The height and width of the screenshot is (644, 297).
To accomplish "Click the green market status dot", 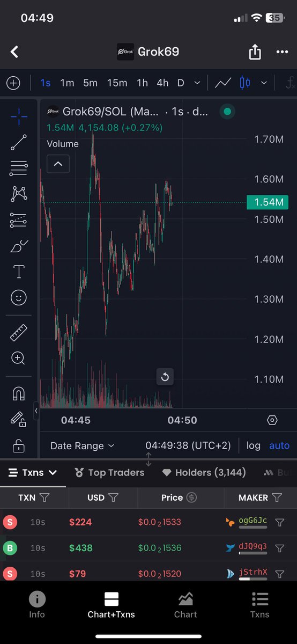I will 227,112.
